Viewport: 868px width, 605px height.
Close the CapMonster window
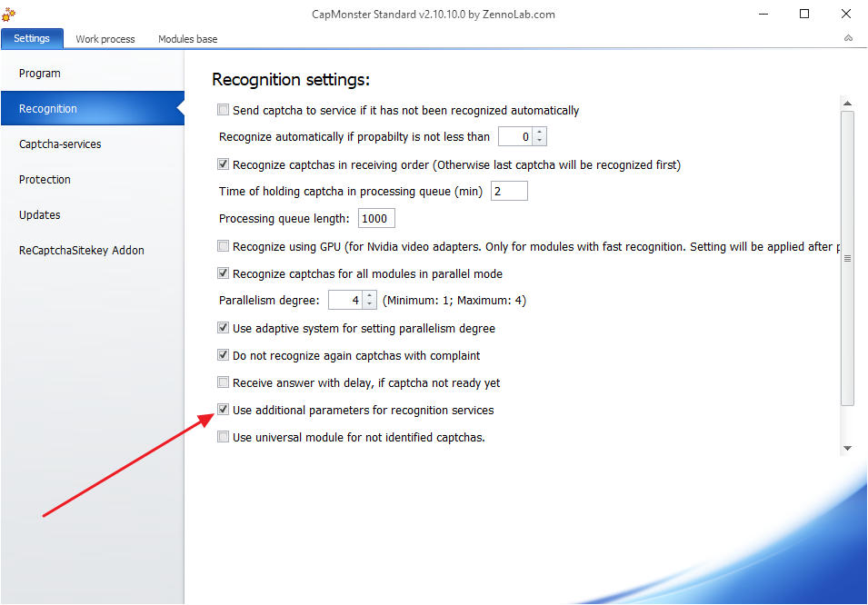tap(846, 14)
